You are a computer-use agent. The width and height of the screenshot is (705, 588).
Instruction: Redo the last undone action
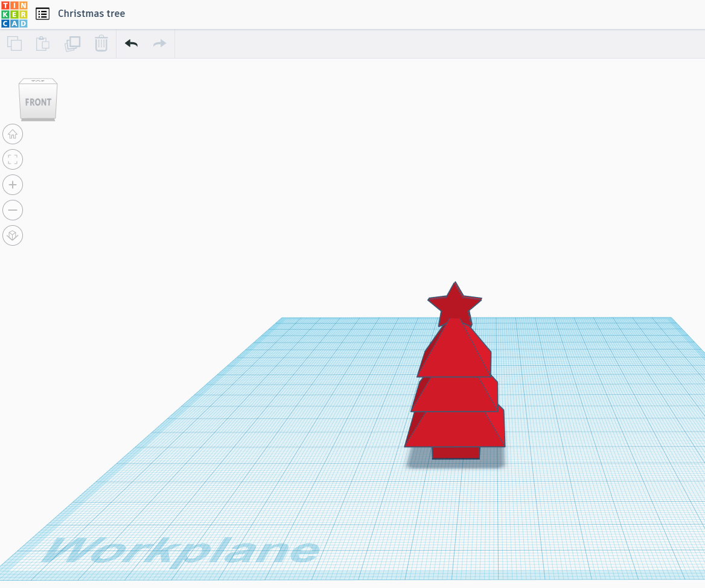(159, 43)
